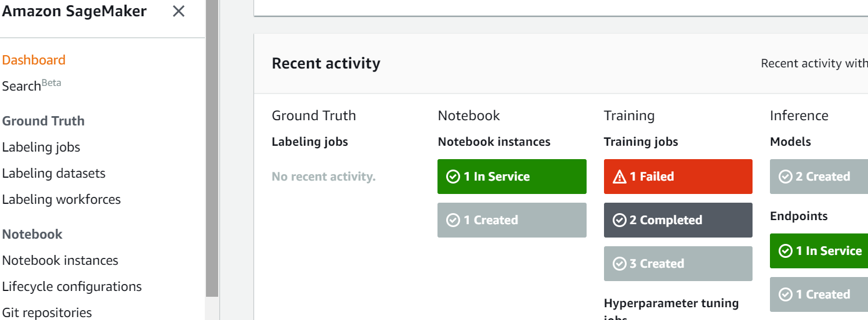
Task: Click the checkmark icon on 2 Completed
Action: click(620, 220)
